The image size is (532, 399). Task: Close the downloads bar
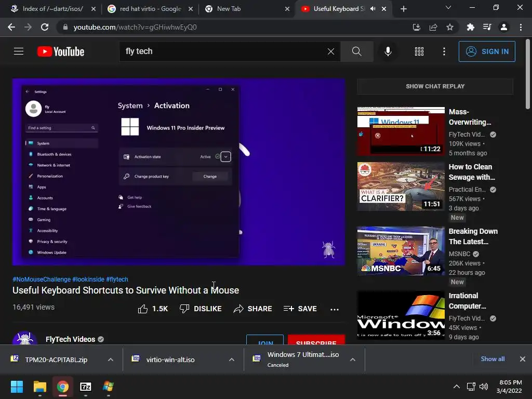pos(523,359)
